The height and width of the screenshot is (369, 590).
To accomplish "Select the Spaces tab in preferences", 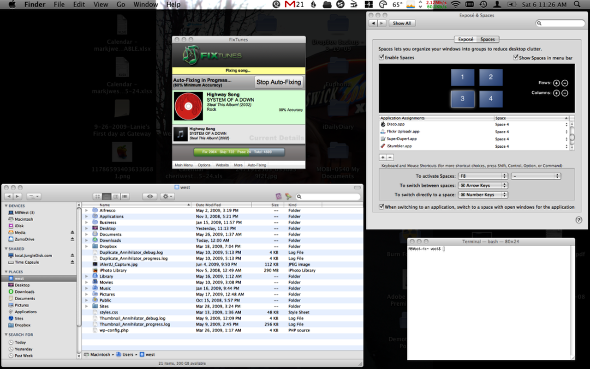I will click(x=488, y=39).
